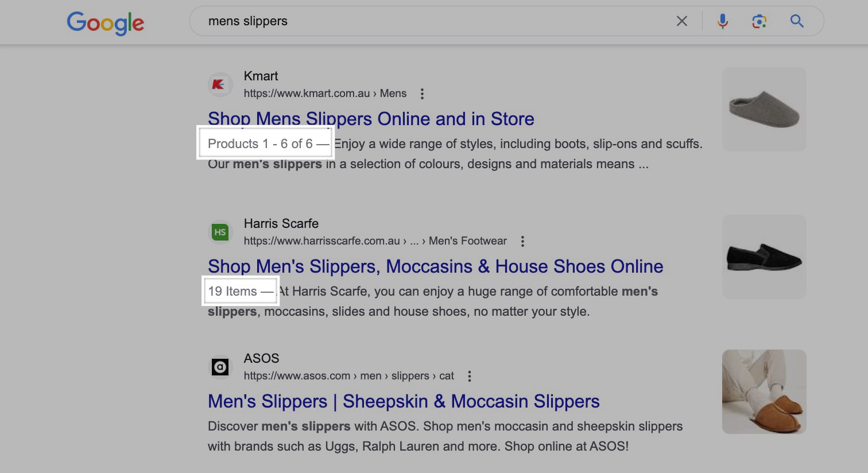Image resolution: width=868 pixels, height=473 pixels.
Task: Open 'Men's Slippers | Sheepskin & Moccasin Slippers'
Action: [x=404, y=401]
